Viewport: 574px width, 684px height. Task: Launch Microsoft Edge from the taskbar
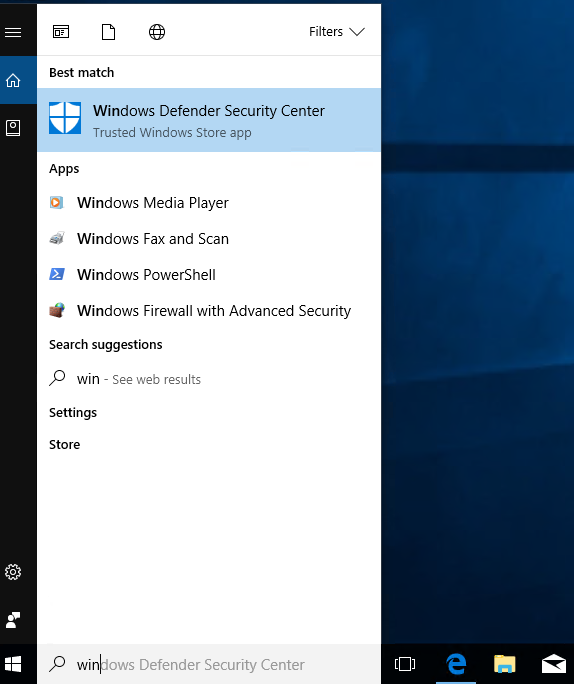(456, 664)
